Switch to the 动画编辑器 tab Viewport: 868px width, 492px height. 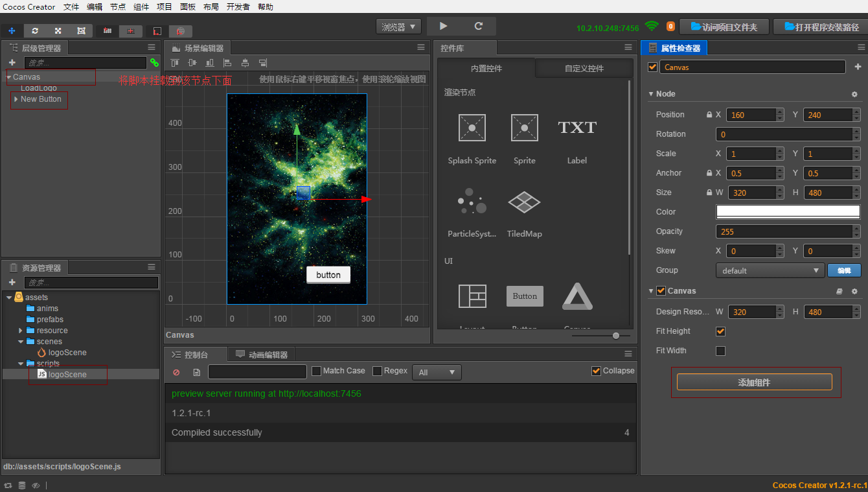point(262,355)
